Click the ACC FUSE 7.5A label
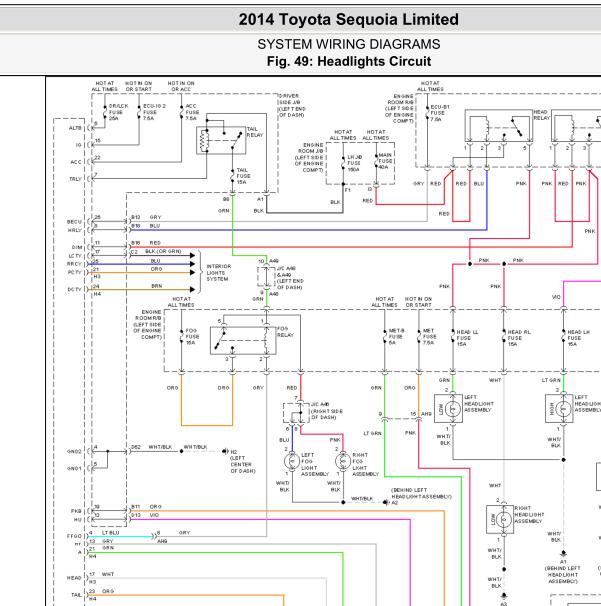601x606 pixels. coord(192,112)
